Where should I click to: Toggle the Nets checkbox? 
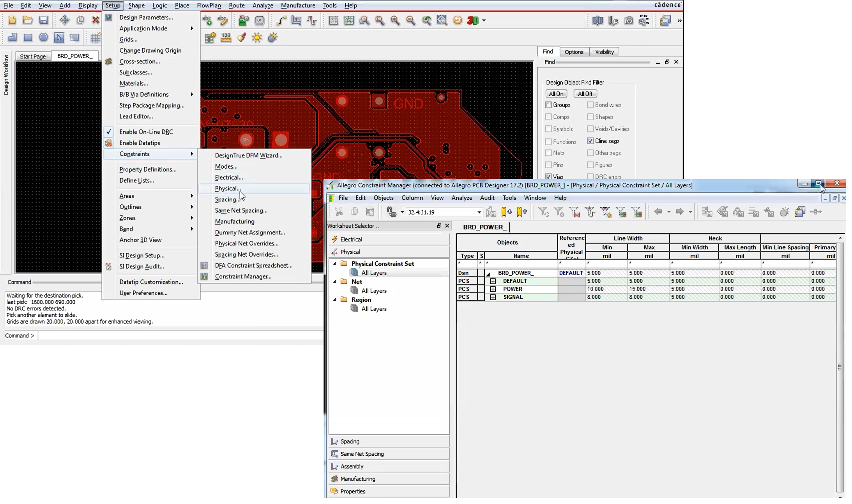point(548,153)
